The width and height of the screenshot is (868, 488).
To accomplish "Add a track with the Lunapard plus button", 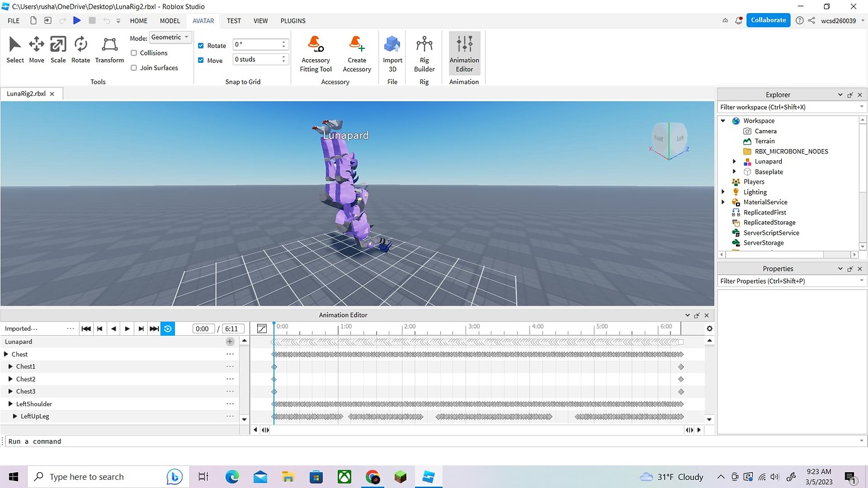I will (230, 341).
